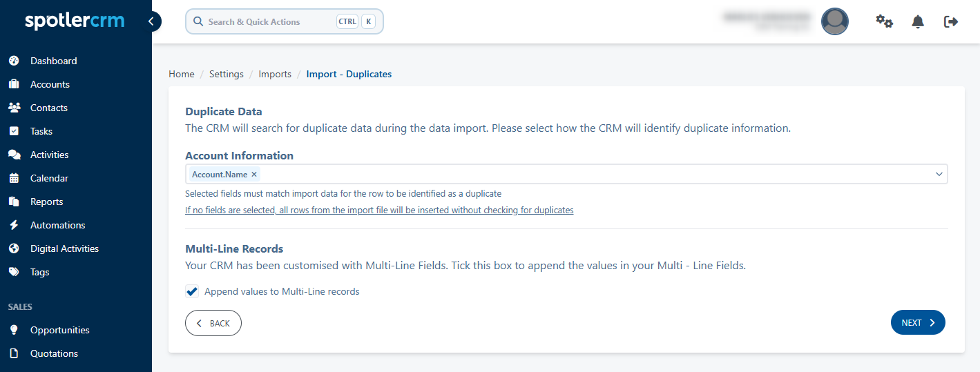
Task: Click the SALES section label in sidebar
Action: pos(20,306)
